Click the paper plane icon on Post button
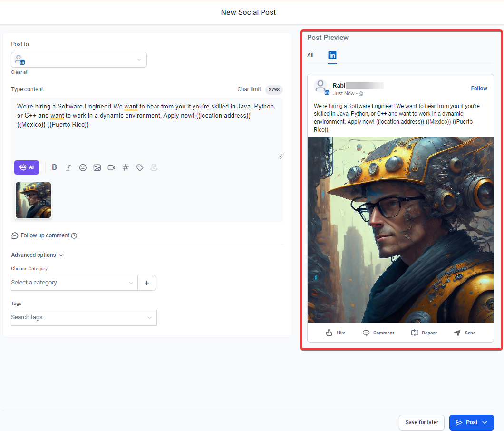The width and height of the screenshot is (504, 431). click(x=459, y=422)
